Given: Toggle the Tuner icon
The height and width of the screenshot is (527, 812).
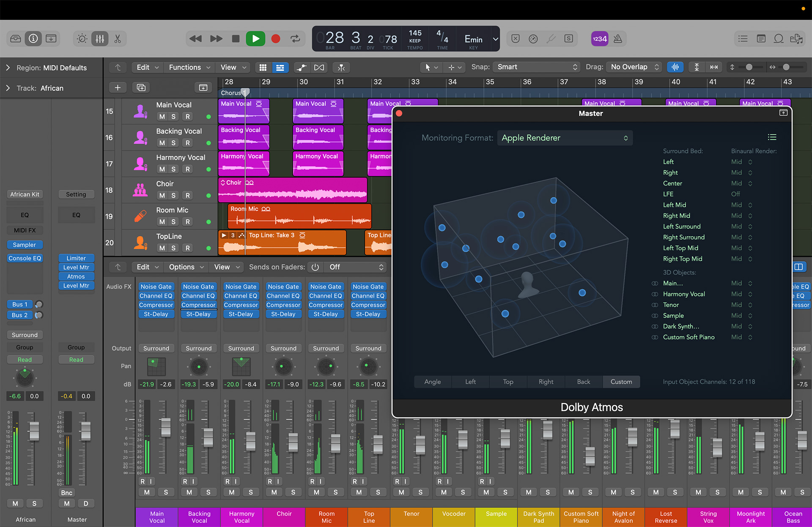Looking at the screenshot, I should tap(551, 39).
